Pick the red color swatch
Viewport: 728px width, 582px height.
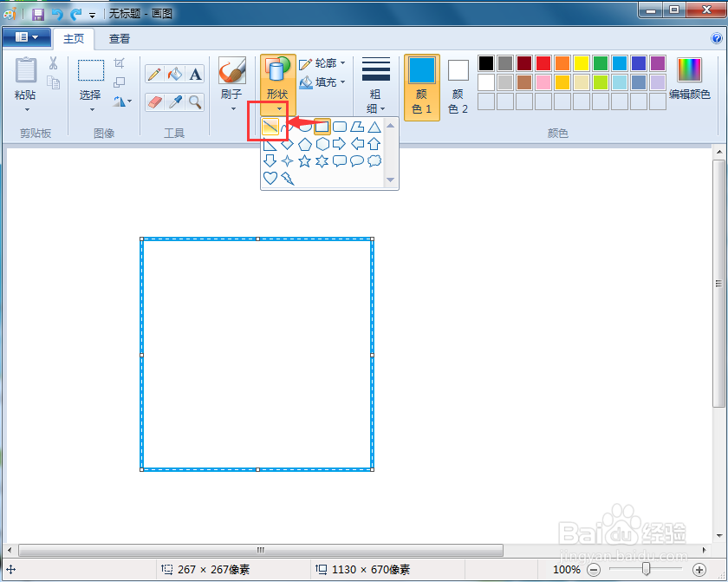(543, 63)
